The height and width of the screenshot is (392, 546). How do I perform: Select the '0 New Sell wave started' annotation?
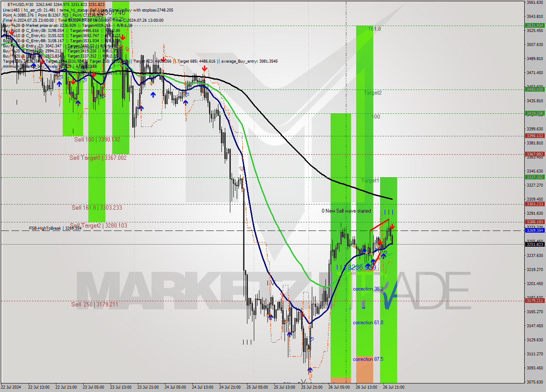346,211
